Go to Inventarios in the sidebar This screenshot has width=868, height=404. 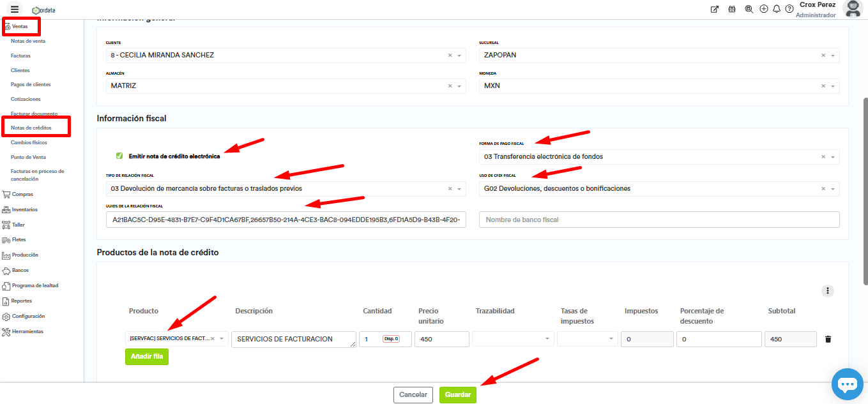(x=24, y=209)
